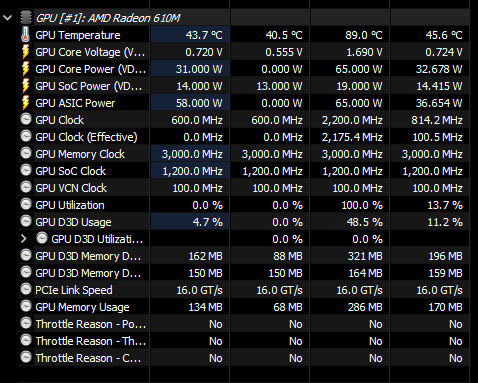The width and height of the screenshot is (478, 383).
Task: Click the clock icon beside GPU VCN Clock
Action: click(26, 187)
